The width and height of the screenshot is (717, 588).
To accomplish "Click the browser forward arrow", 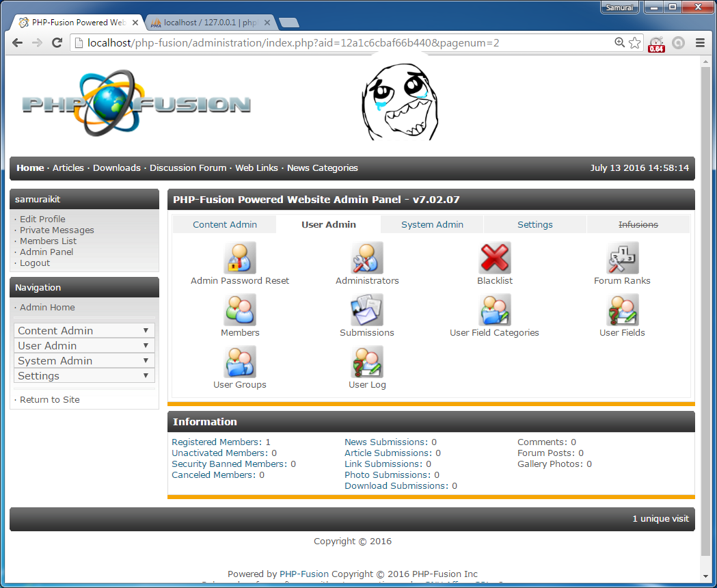I will tap(37, 43).
